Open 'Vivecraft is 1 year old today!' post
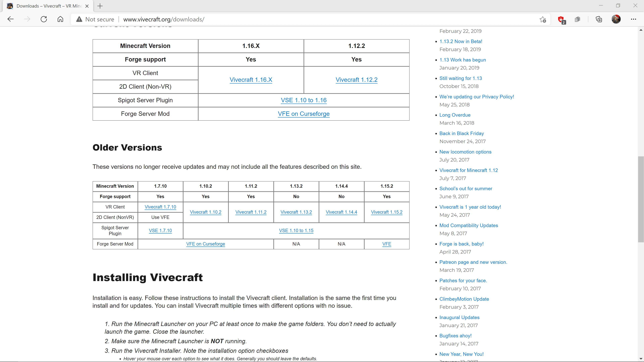644x362 pixels. tap(470, 207)
